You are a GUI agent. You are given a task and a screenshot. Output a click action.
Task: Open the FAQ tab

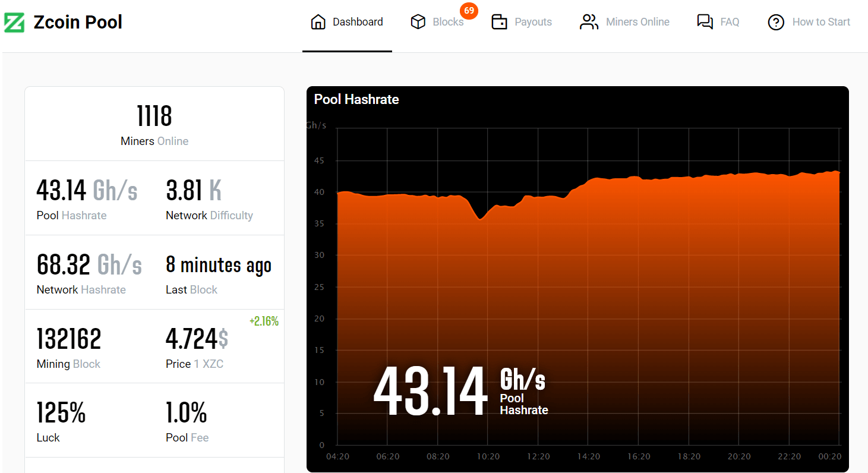pyautogui.click(x=718, y=23)
